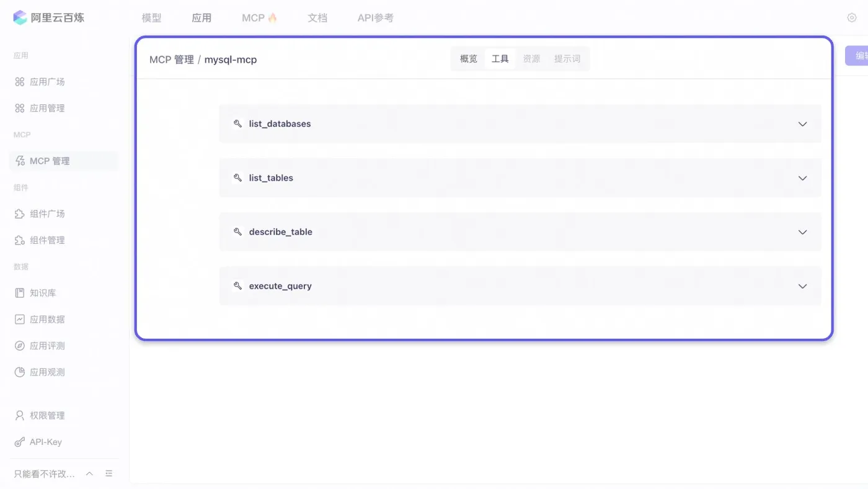This screenshot has width=868, height=489.
Task: Click the 组件管理 sidebar icon
Action: [x=20, y=240]
